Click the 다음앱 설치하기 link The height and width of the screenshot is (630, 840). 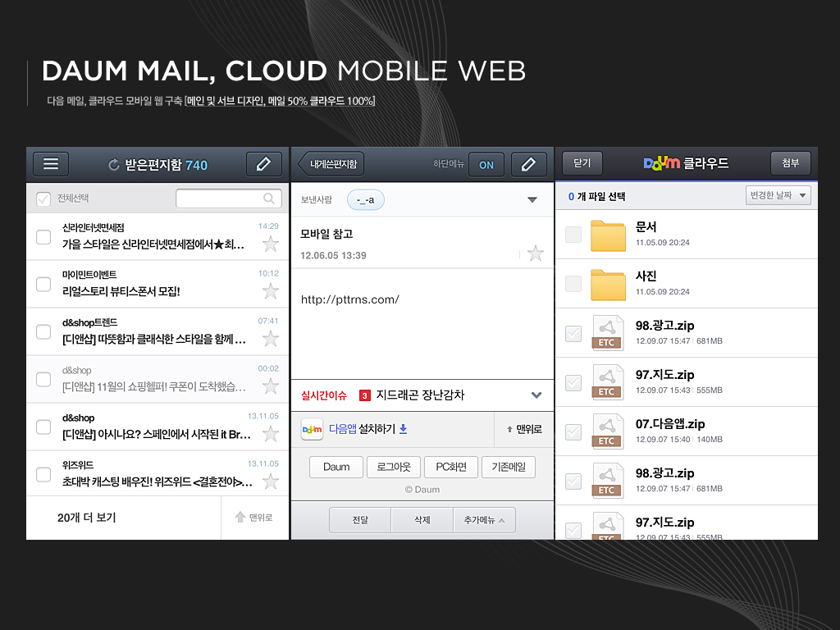coord(368,429)
